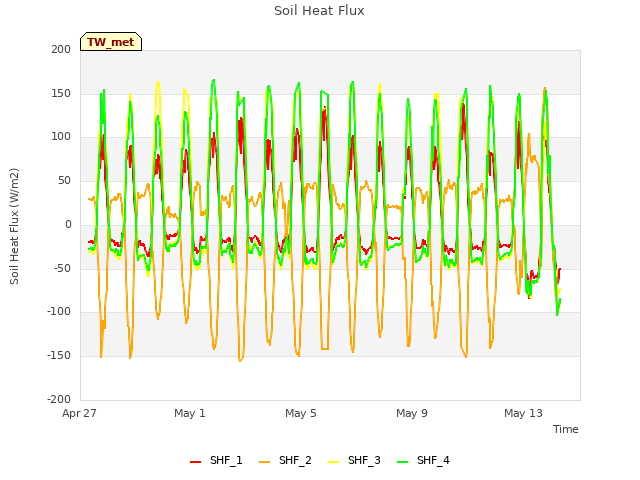Click the yellow SHF_3 legend swatch
Image resolution: width=640 pixels, height=480 pixels.
tap(333, 462)
